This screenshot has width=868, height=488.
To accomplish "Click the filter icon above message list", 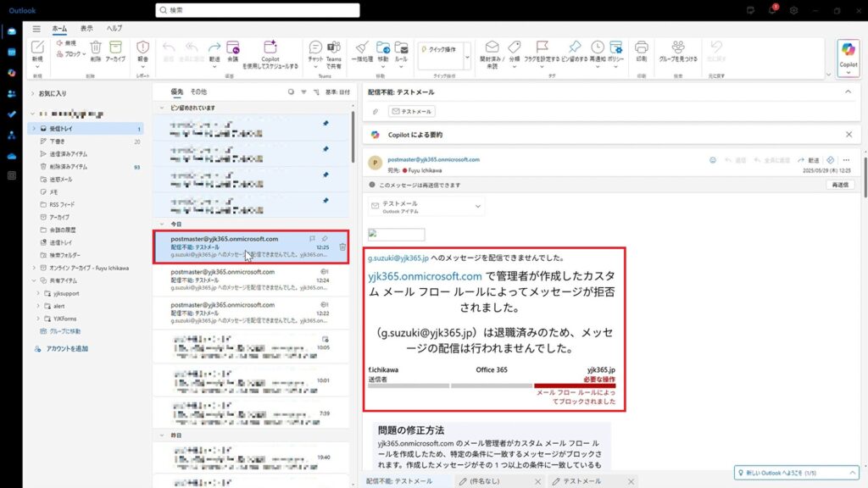I will click(x=303, y=91).
